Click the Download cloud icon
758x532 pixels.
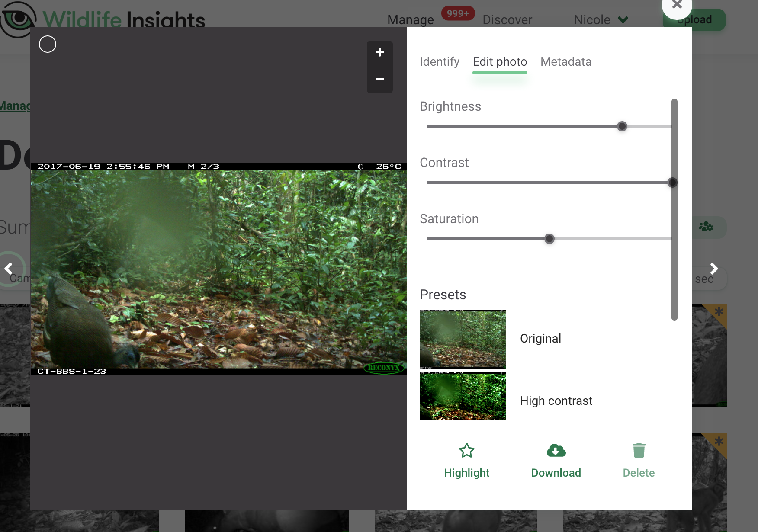coord(556,451)
